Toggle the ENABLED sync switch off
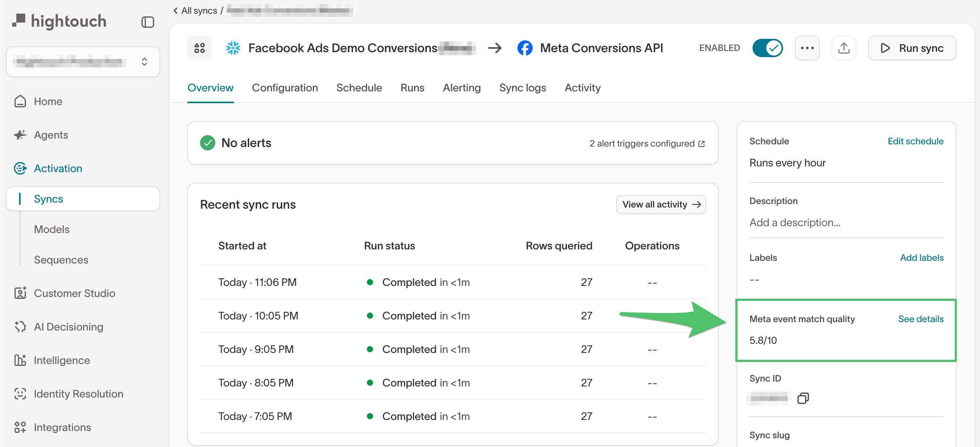 (x=767, y=48)
